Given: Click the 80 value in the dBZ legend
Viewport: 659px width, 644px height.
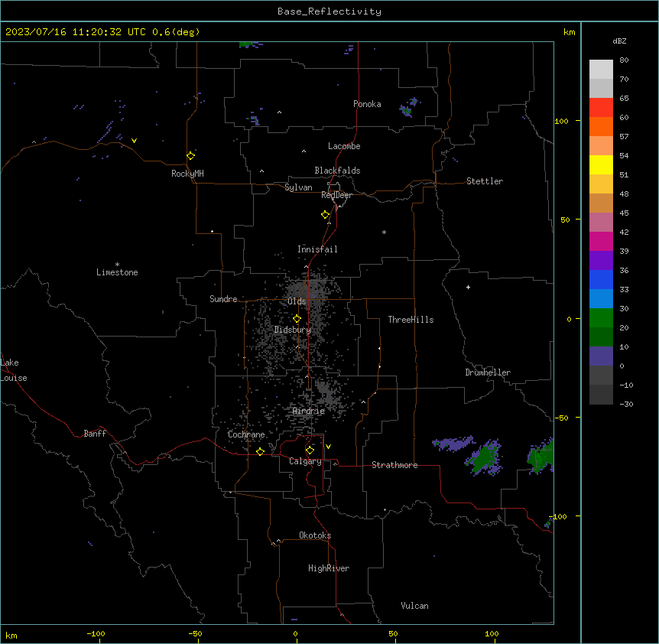Looking at the screenshot, I should point(624,60).
